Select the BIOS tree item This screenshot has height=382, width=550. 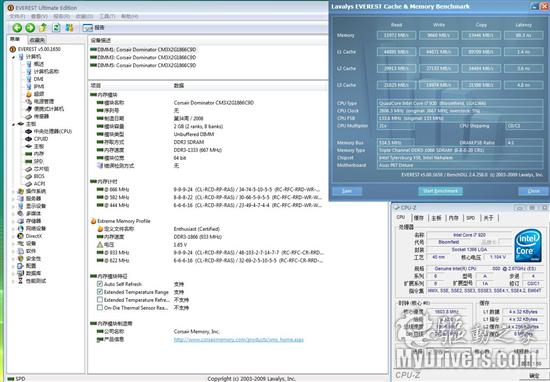(39, 176)
